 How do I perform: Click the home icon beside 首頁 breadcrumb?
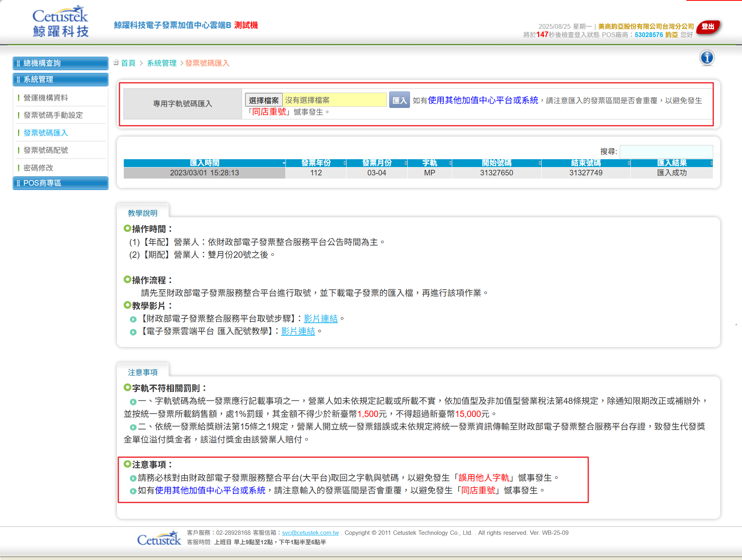116,63
